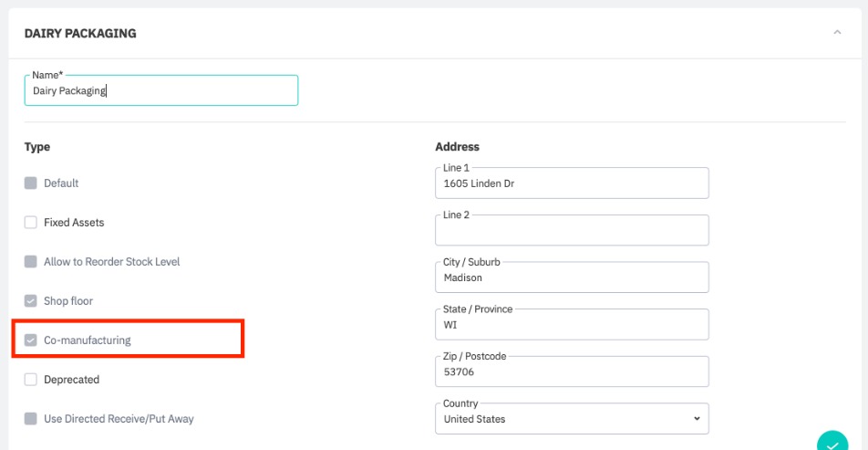Viewport: 868px width, 450px height.
Task: Enable the Fixed Assets checkbox
Action: click(31, 223)
